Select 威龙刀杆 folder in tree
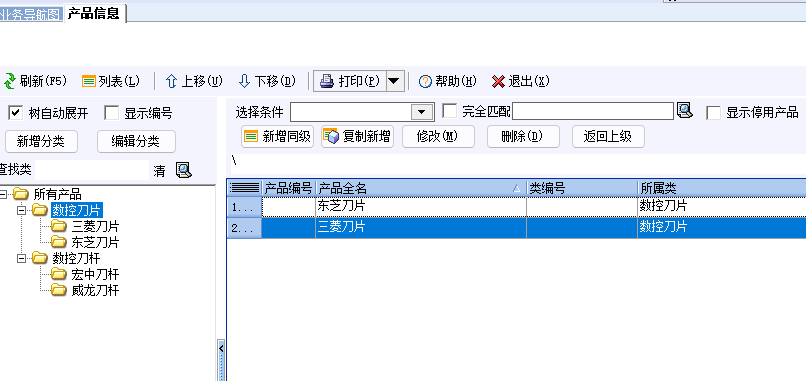The image size is (806, 381). tap(96, 290)
